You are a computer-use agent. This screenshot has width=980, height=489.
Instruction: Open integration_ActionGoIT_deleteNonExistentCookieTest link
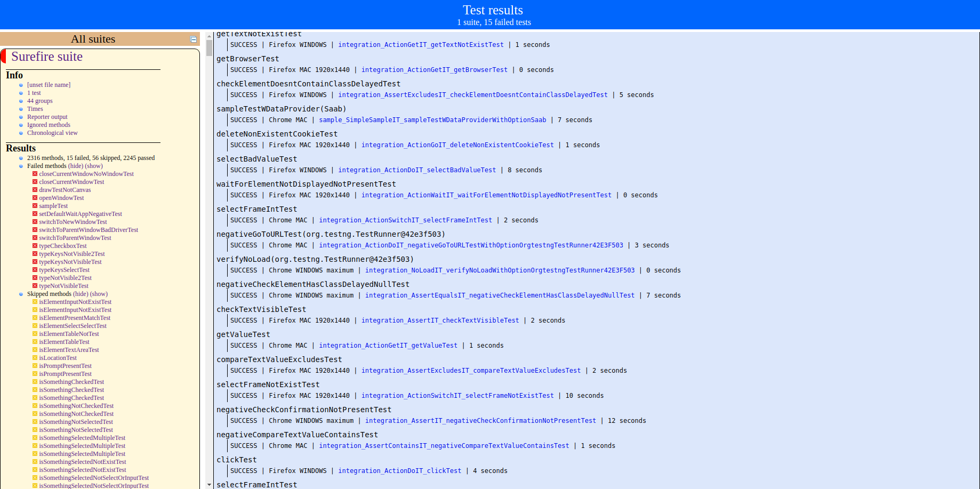click(x=457, y=145)
